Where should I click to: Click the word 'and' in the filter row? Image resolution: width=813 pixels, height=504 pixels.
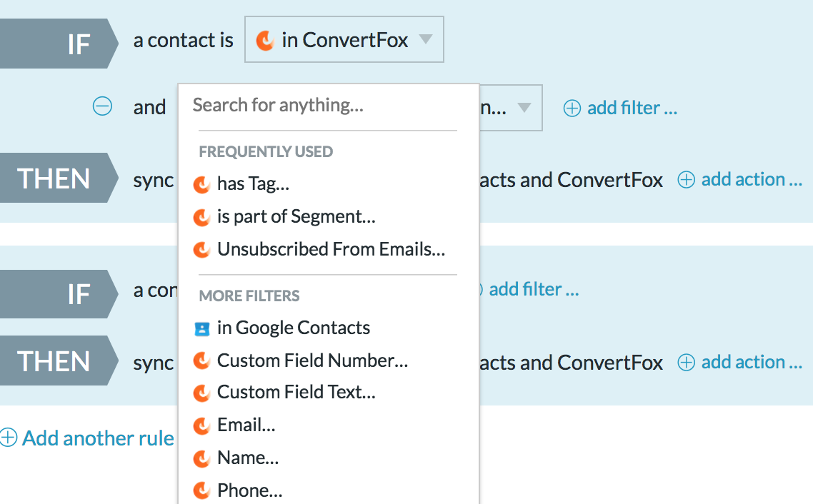(149, 107)
